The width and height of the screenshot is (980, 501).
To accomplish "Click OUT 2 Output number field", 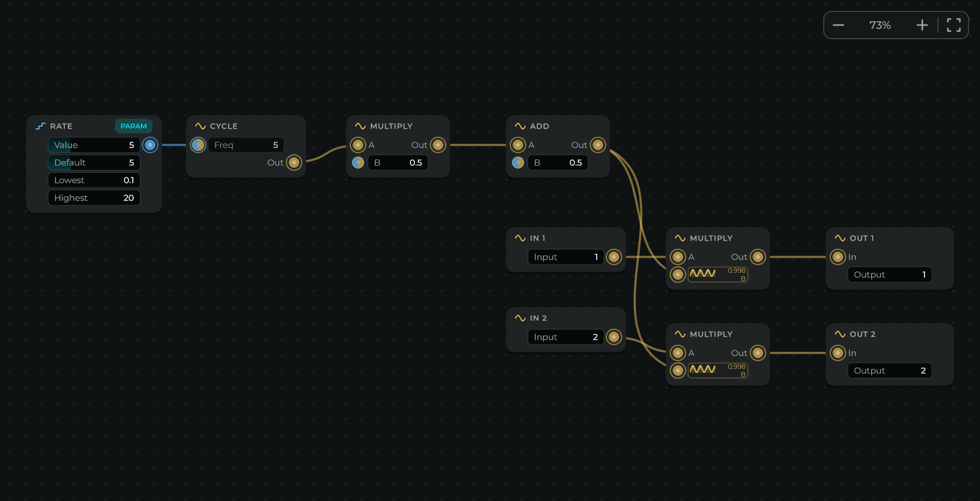I will [x=890, y=370].
